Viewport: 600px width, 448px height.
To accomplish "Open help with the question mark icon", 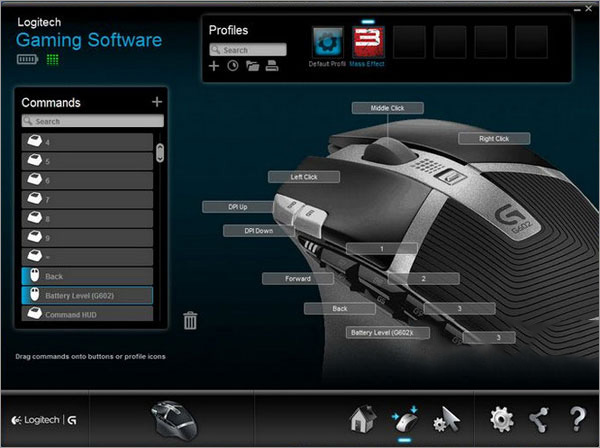I will (577, 419).
